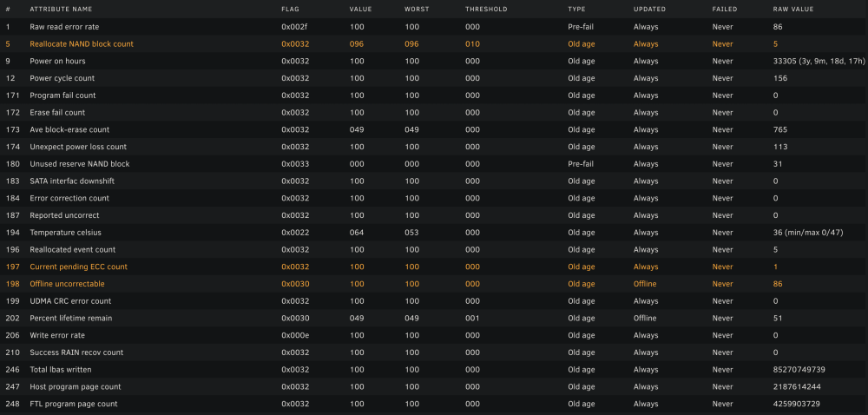Viewport: 868px width, 415px height.
Task: Click threshold 010 in Reallocate NAND row
Action: [x=472, y=43]
